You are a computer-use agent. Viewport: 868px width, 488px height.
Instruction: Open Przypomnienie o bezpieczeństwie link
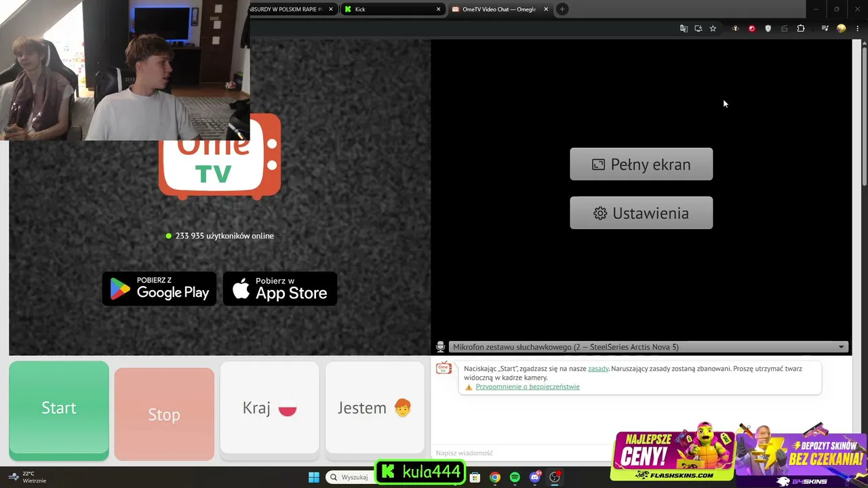click(x=528, y=387)
